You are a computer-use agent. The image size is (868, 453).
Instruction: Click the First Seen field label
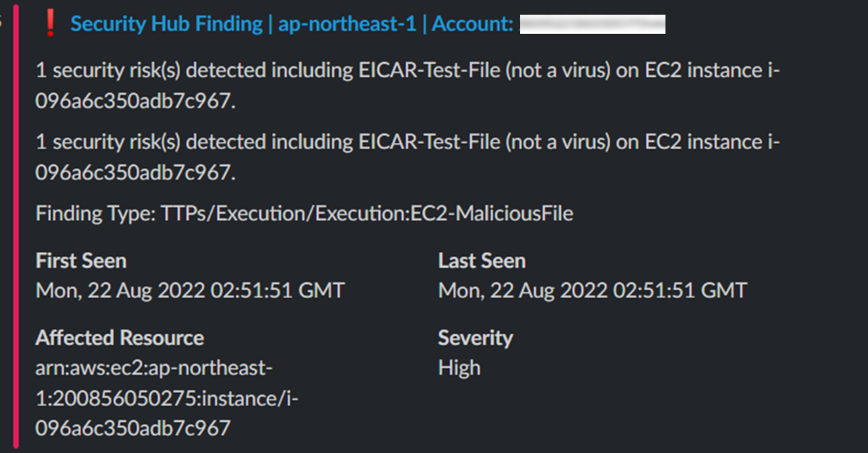click(x=81, y=261)
